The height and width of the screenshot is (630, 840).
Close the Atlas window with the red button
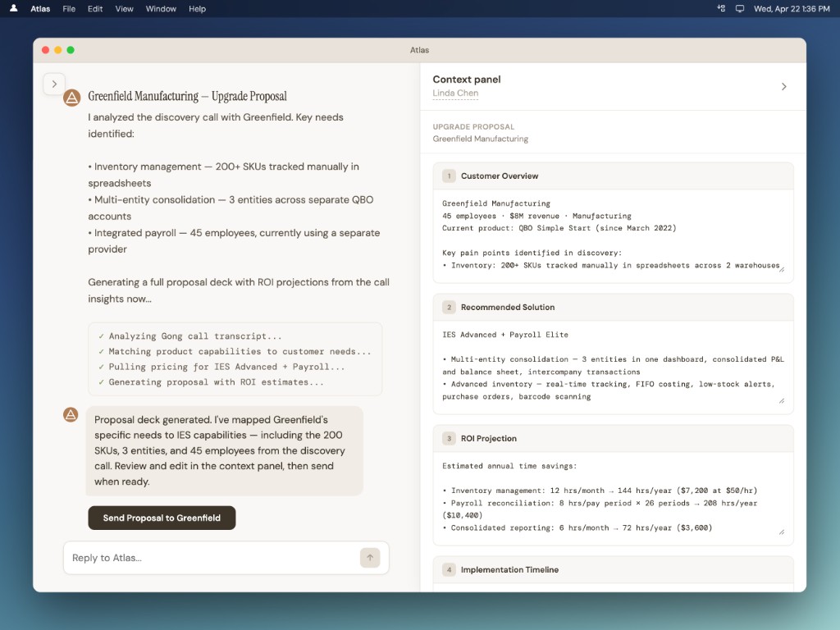tap(46, 50)
